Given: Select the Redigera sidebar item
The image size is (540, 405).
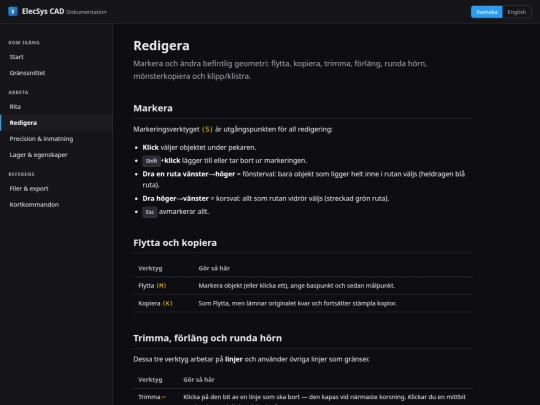Looking at the screenshot, I should tap(56, 123).
